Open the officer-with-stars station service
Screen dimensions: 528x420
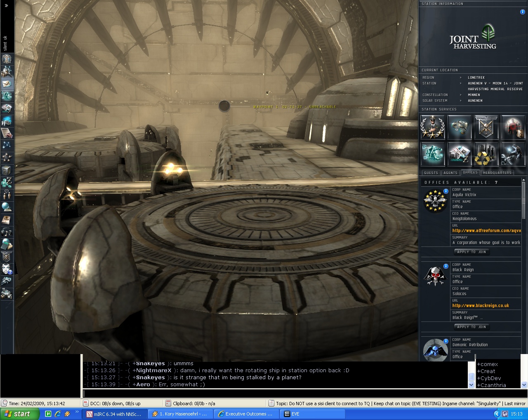point(432,127)
